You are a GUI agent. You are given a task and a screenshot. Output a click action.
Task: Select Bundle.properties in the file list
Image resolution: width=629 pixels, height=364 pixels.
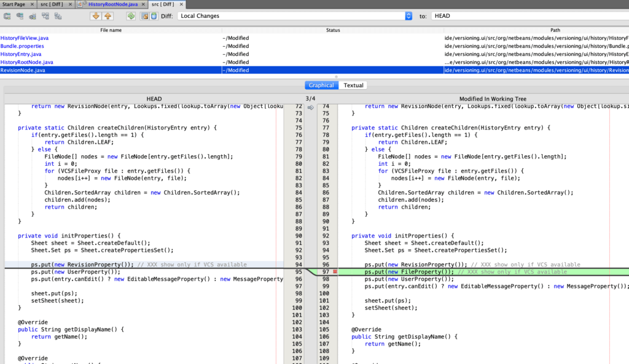22,46
